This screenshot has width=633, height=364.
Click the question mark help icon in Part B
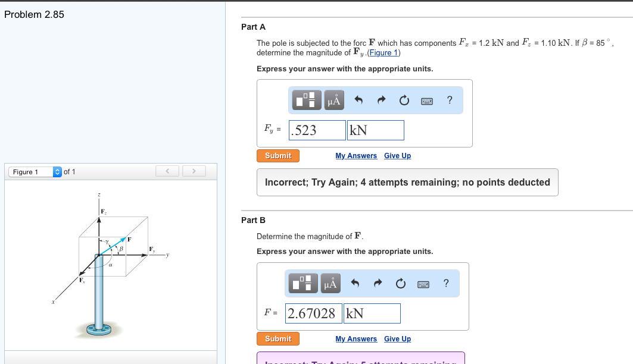click(x=446, y=283)
